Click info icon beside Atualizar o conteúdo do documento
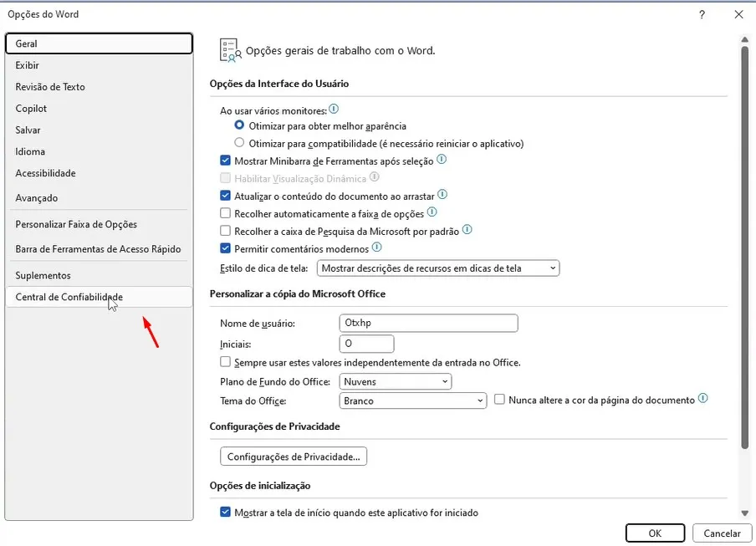Screen dimensions: 756x546 pyautogui.click(x=442, y=194)
